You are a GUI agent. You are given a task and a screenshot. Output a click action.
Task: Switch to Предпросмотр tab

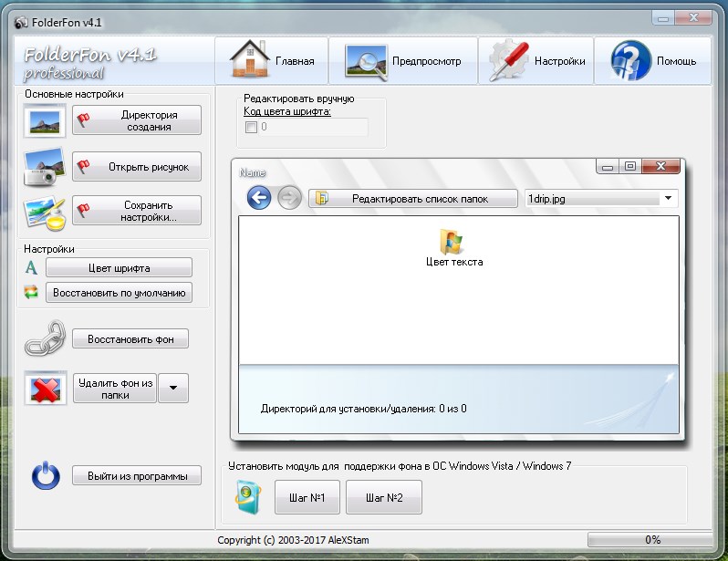[x=403, y=60]
